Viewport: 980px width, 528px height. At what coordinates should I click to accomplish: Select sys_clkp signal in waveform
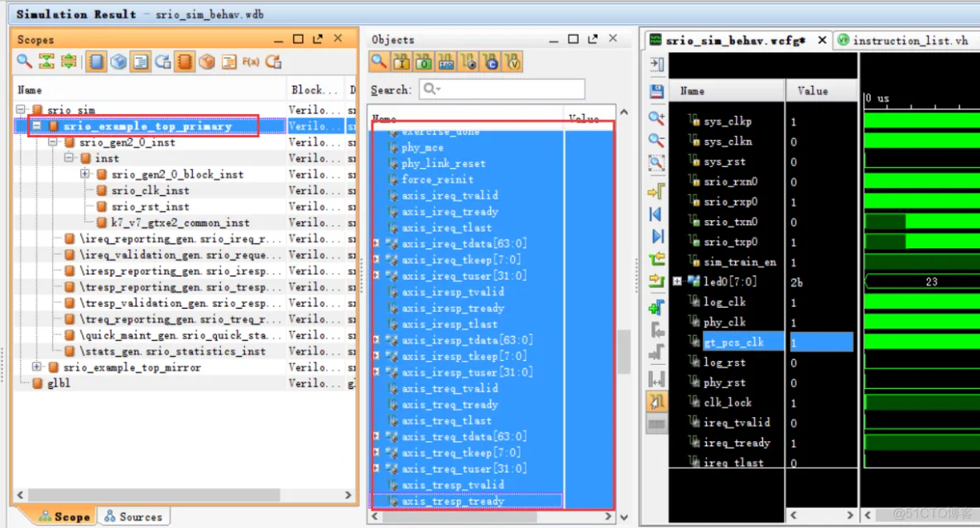coord(728,121)
